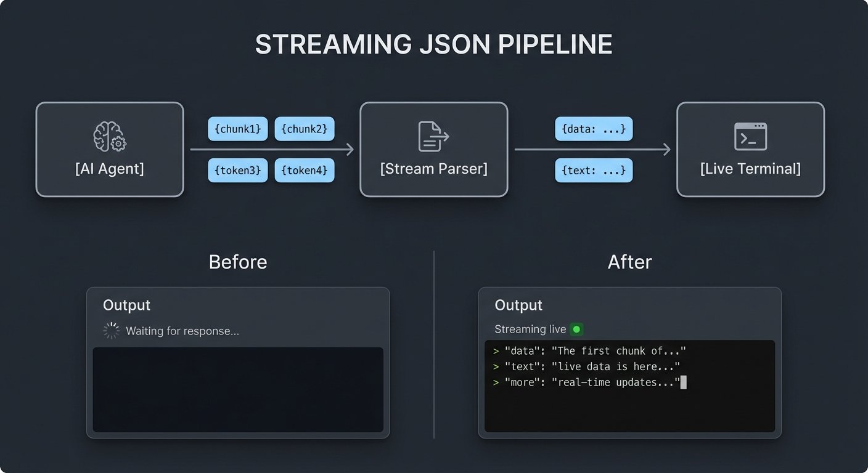Toggle the green Streaming live indicator dot
Image resolution: width=868 pixels, height=473 pixels.
click(x=576, y=329)
